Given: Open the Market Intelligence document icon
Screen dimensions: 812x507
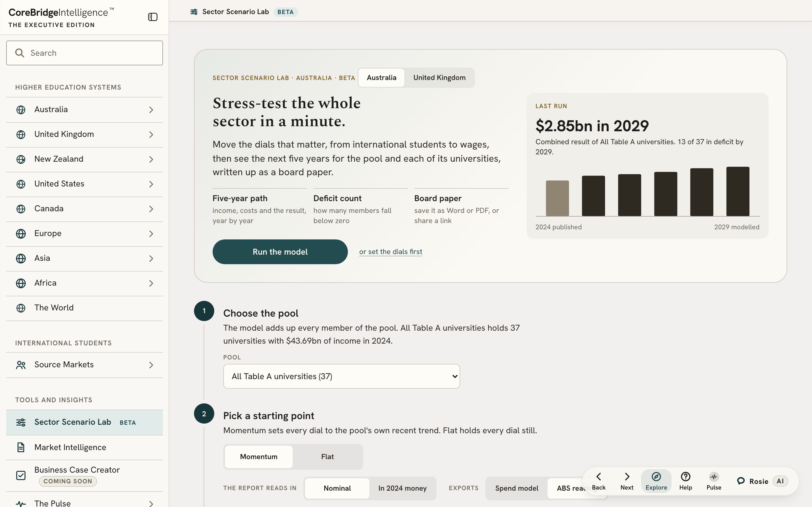Looking at the screenshot, I should click(21, 447).
